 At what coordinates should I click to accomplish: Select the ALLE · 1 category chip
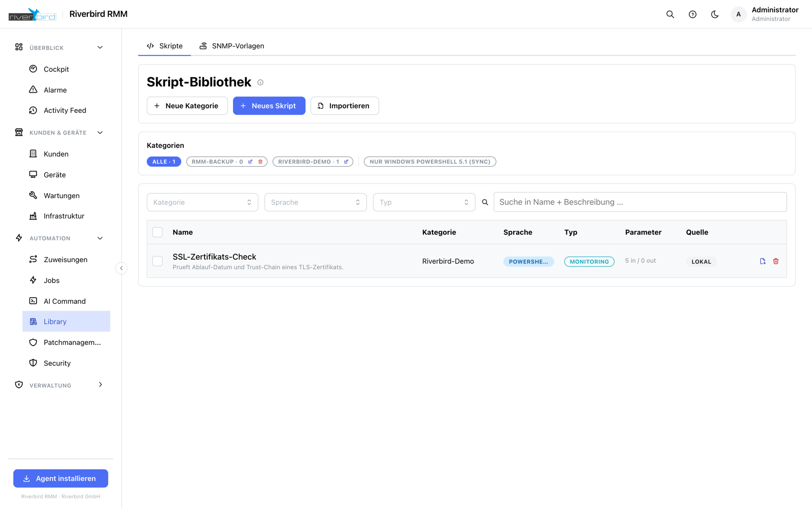pyautogui.click(x=164, y=162)
